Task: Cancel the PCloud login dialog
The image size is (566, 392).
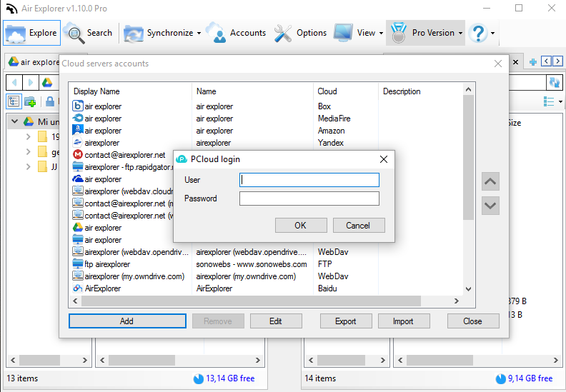Action: (359, 226)
